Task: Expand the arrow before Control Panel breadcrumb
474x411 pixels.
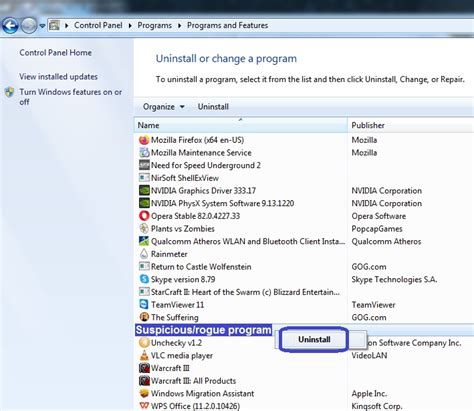Action: coord(66,26)
